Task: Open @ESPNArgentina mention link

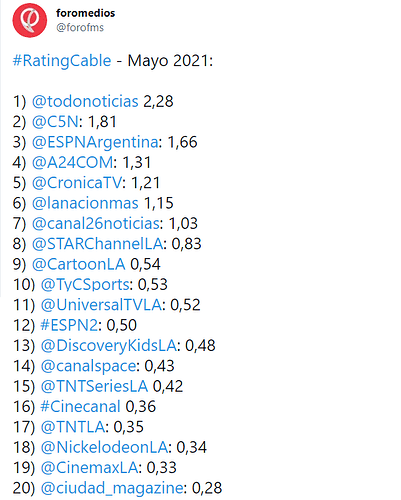Action: pyautogui.click(x=95, y=142)
